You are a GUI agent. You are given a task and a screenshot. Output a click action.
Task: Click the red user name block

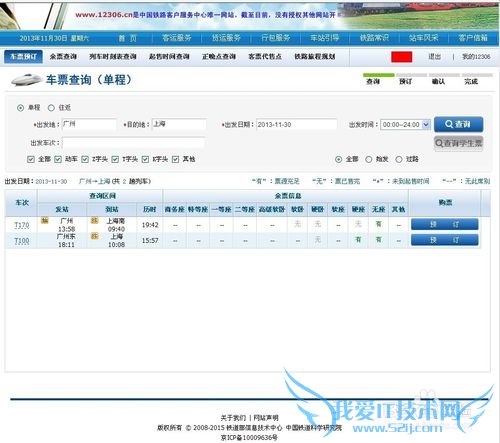point(401,57)
